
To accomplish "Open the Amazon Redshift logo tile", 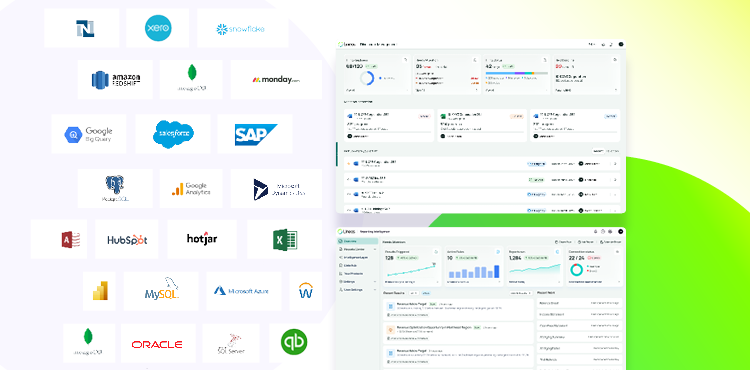I will pos(115,79).
